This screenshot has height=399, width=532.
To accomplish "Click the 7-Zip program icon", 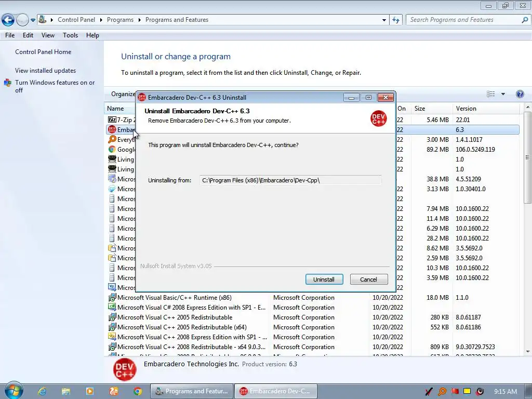I will click(112, 119).
